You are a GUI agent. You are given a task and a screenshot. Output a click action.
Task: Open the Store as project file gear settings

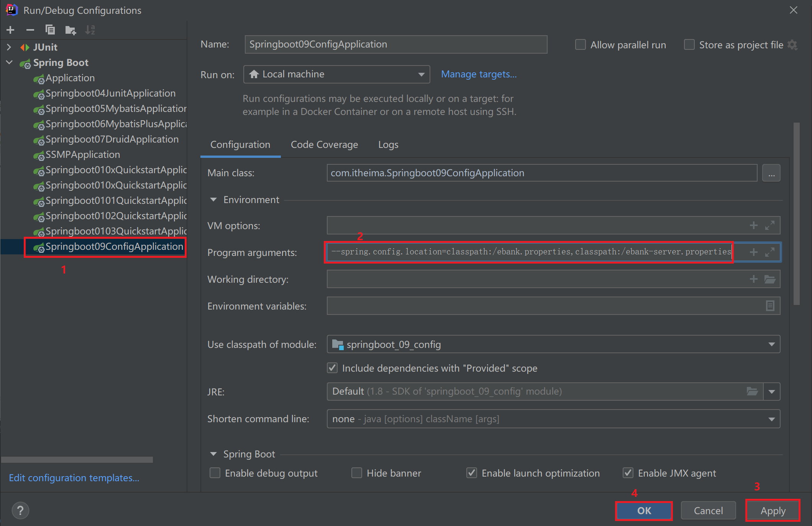click(792, 45)
